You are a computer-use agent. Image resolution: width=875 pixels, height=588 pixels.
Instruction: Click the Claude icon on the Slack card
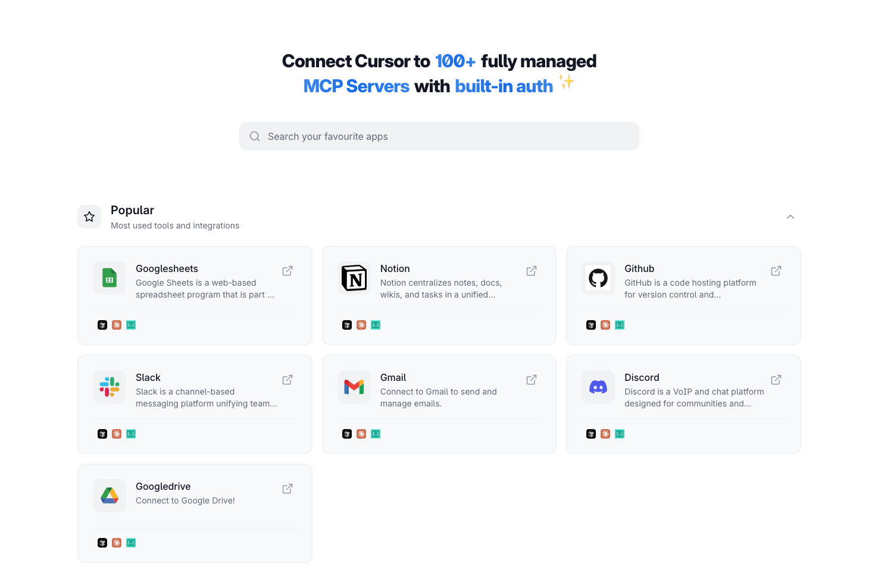pyautogui.click(x=117, y=434)
